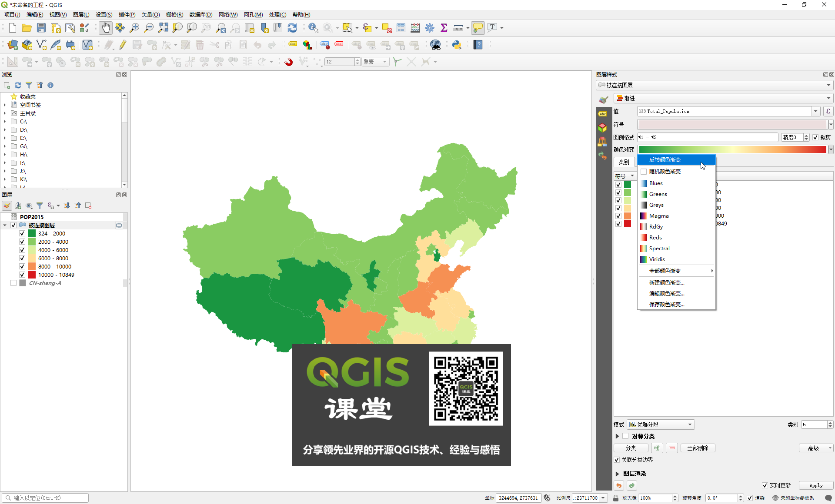Expand the 图层渲染 section

pos(617,474)
